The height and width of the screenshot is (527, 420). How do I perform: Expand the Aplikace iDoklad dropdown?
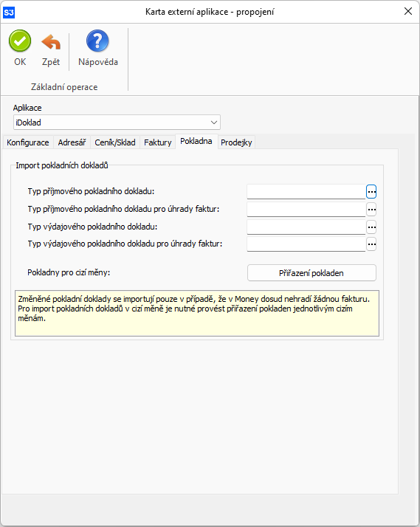click(214, 123)
